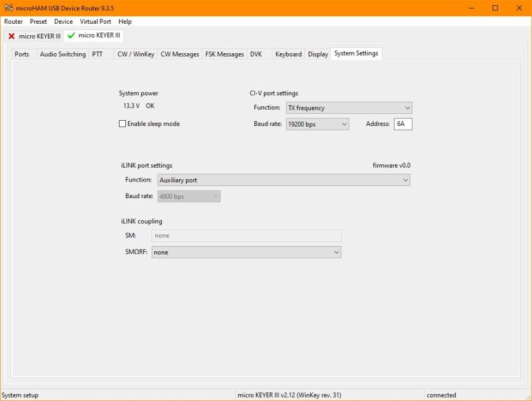Open the Device menu

64,21
